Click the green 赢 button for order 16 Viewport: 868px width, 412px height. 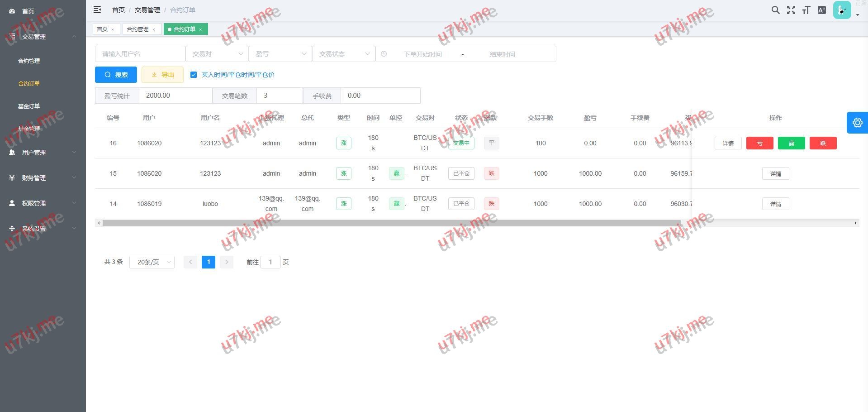click(791, 143)
